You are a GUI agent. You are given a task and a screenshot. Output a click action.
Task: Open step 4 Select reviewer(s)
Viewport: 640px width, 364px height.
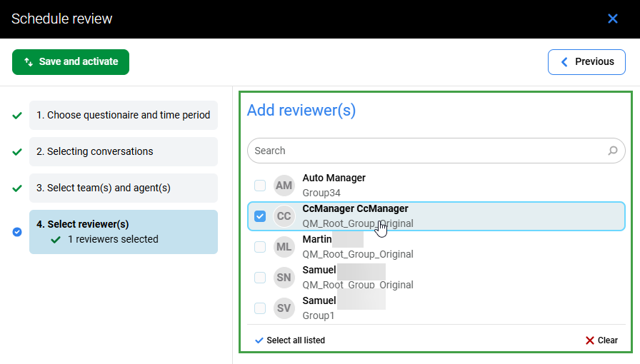pyautogui.click(x=124, y=231)
